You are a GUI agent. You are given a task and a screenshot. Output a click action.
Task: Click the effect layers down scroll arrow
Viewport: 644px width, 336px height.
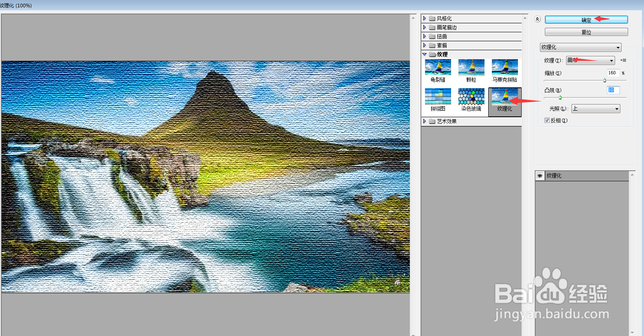(632, 333)
